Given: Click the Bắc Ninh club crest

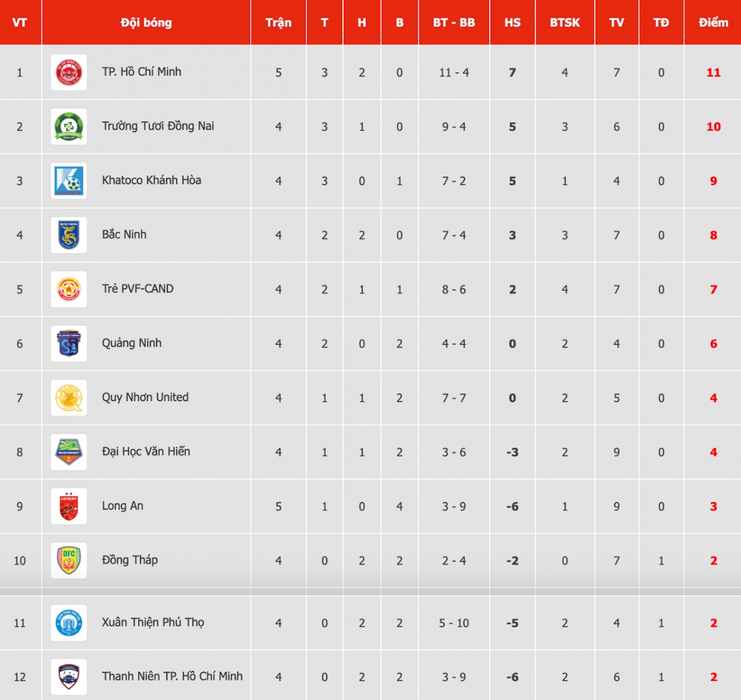Looking at the screenshot, I should [x=69, y=235].
